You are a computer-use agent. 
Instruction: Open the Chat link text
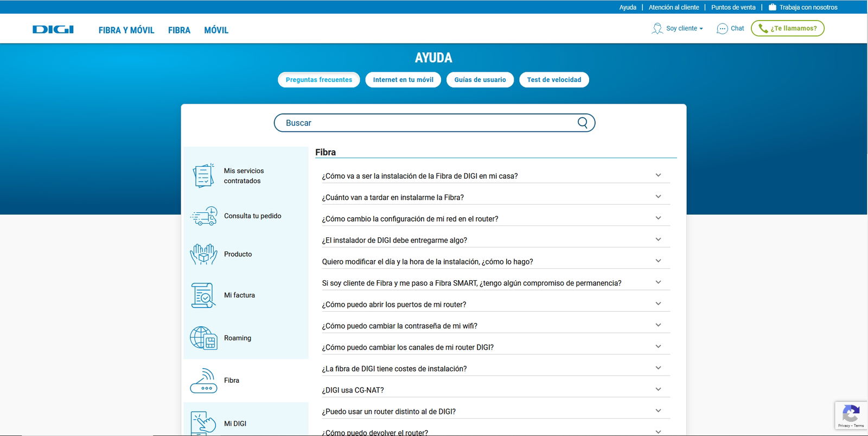point(737,28)
